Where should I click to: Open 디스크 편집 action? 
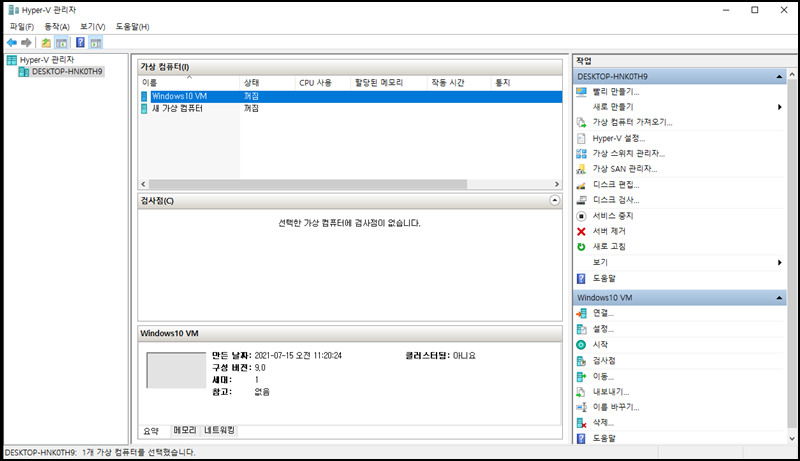[616, 185]
